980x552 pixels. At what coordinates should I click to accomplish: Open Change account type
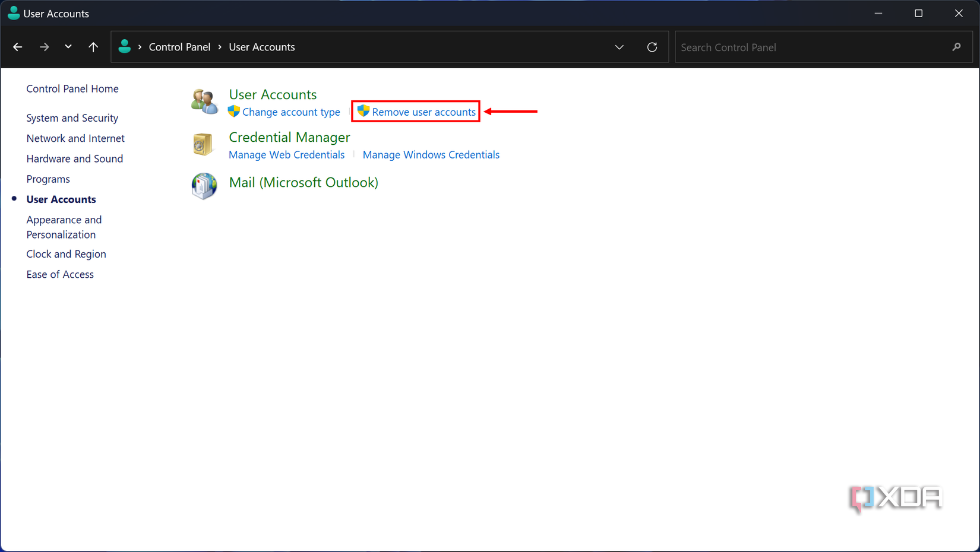291,112
